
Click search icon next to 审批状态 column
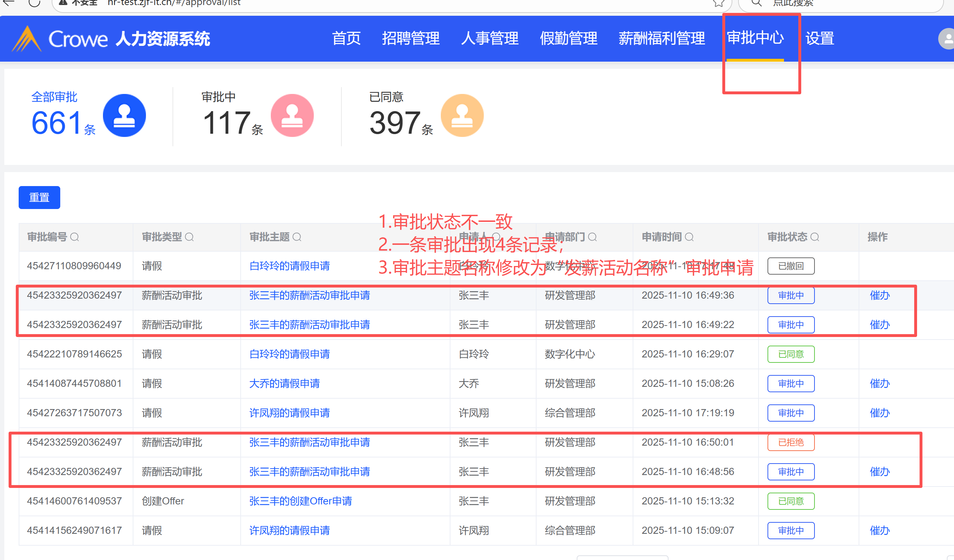[815, 237]
